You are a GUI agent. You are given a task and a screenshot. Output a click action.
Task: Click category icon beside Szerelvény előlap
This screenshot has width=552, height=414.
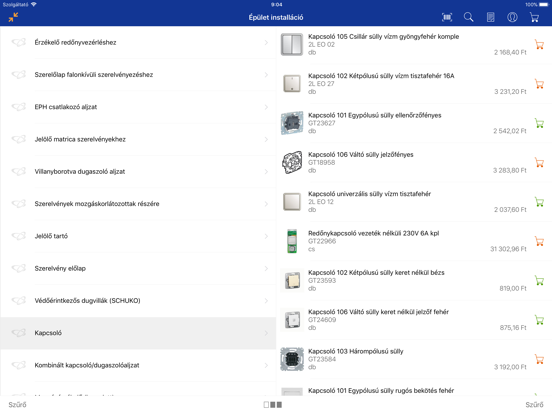coord(19,268)
